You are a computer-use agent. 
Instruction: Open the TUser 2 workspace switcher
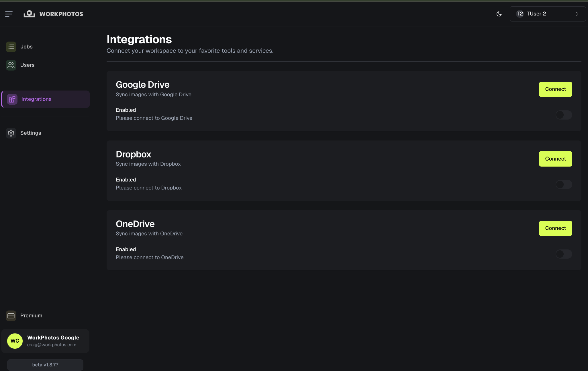548,14
